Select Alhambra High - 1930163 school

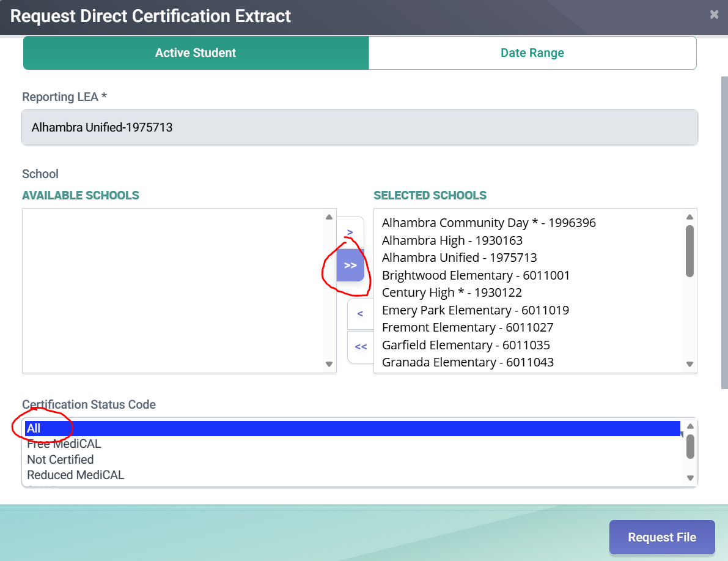452,241
